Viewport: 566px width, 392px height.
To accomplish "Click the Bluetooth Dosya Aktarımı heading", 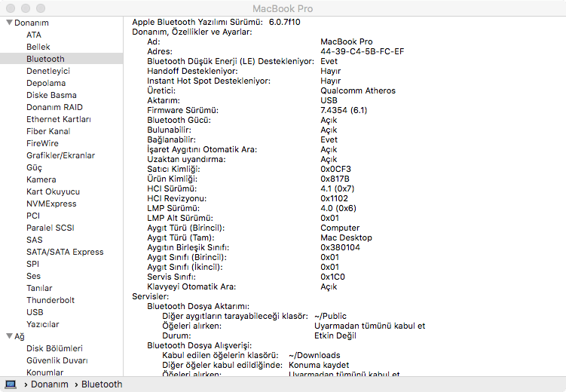I will coord(198,306).
